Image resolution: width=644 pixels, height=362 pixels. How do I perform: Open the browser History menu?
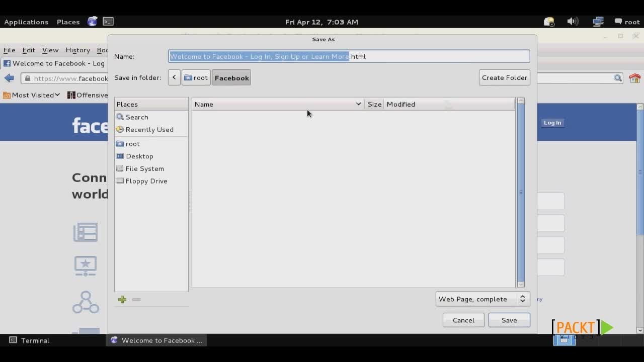(x=77, y=50)
